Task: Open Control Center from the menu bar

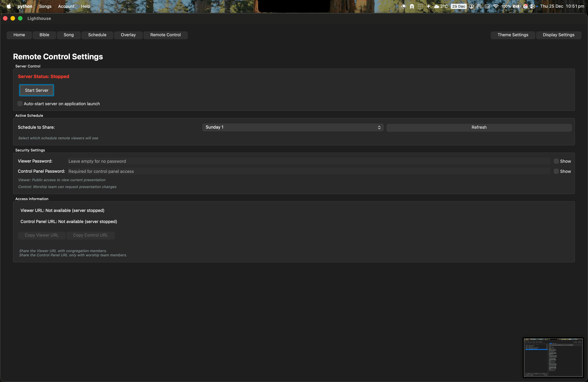Action: pos(533,6)
